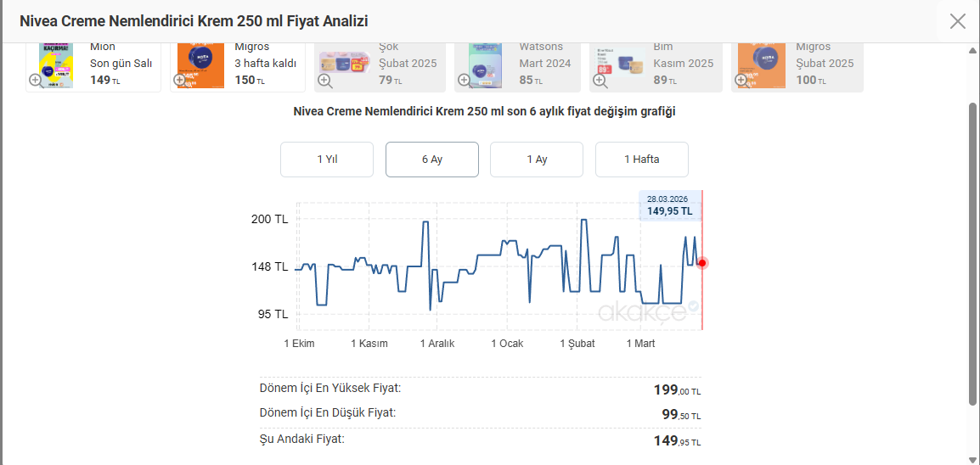Click the Kasım 2025 date text

pos(683,63)
